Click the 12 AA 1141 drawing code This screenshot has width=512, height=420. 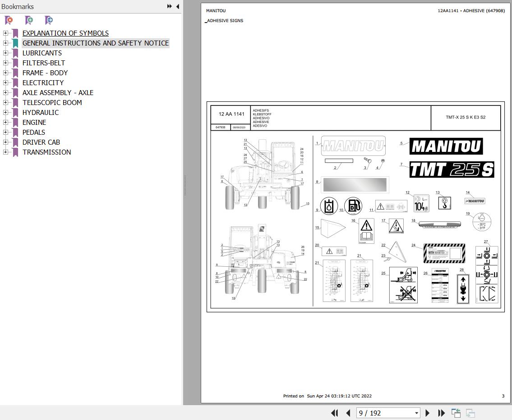click(231, 114)
